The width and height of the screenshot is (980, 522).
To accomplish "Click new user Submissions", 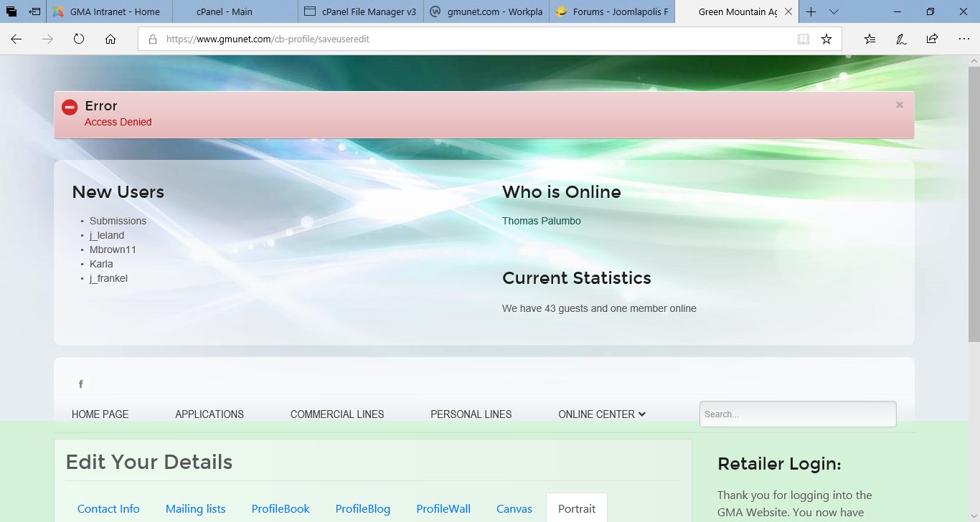I will (x=118, y=221).
